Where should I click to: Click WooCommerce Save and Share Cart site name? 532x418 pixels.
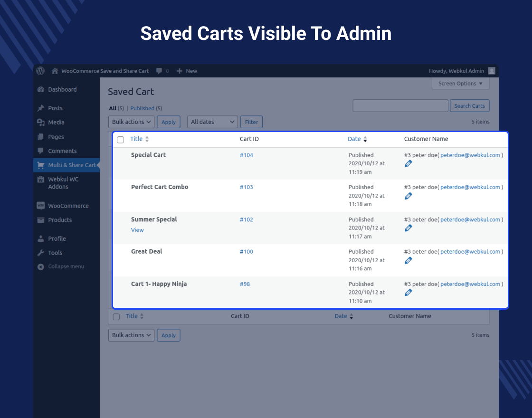click(x=105, y=71)
